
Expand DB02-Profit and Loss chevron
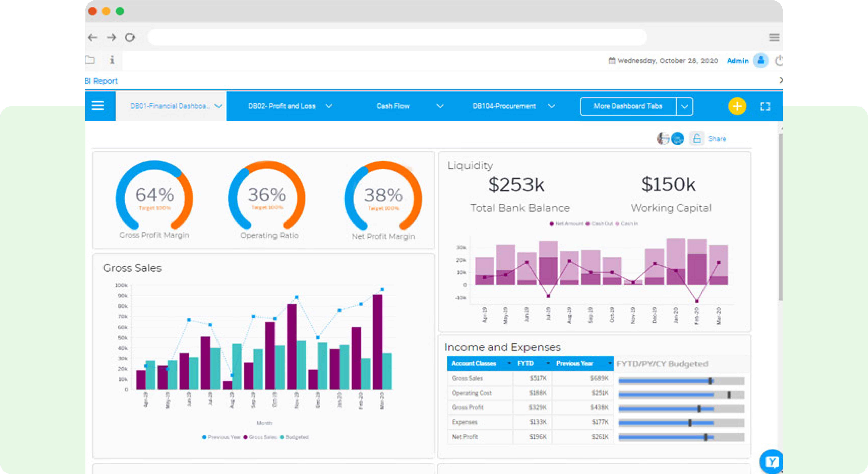(x=329, y=106)
